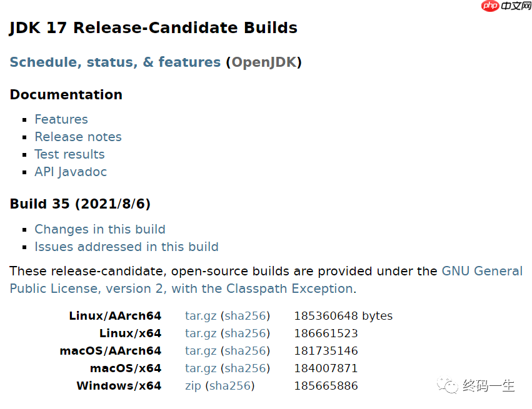This screenshot has width=532, height=409.
Task: Open sha256 checksum for macOS/x64
Action: 245,368
